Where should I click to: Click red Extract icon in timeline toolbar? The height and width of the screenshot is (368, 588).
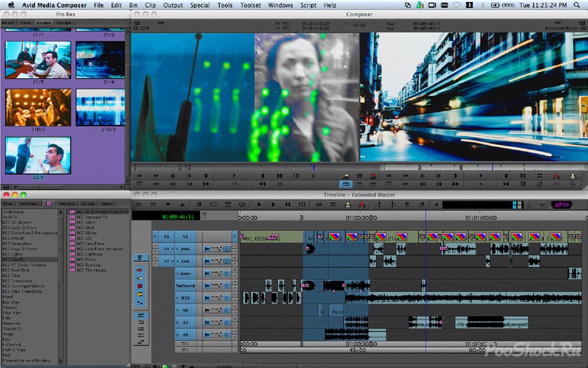point(362,204)
